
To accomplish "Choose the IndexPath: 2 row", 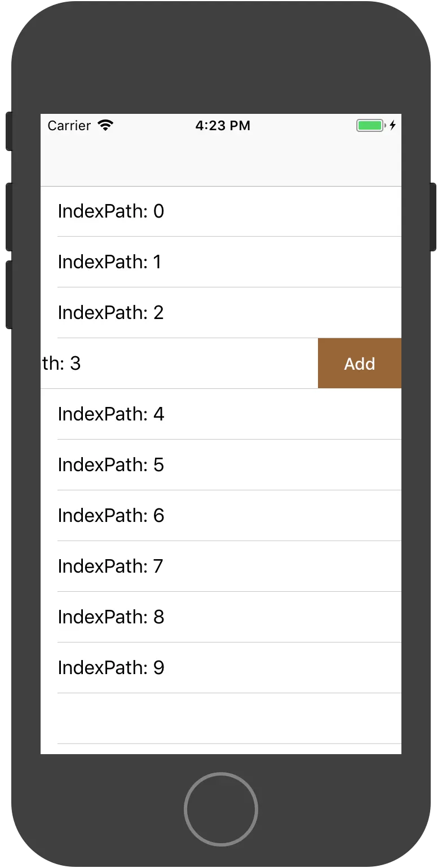I will coord(221,313).
